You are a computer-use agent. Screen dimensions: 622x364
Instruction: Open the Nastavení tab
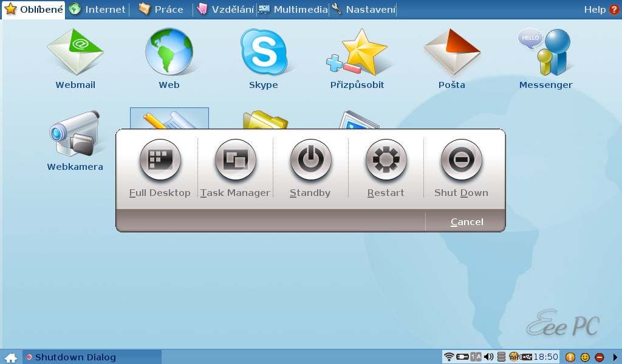pos(364,9)
